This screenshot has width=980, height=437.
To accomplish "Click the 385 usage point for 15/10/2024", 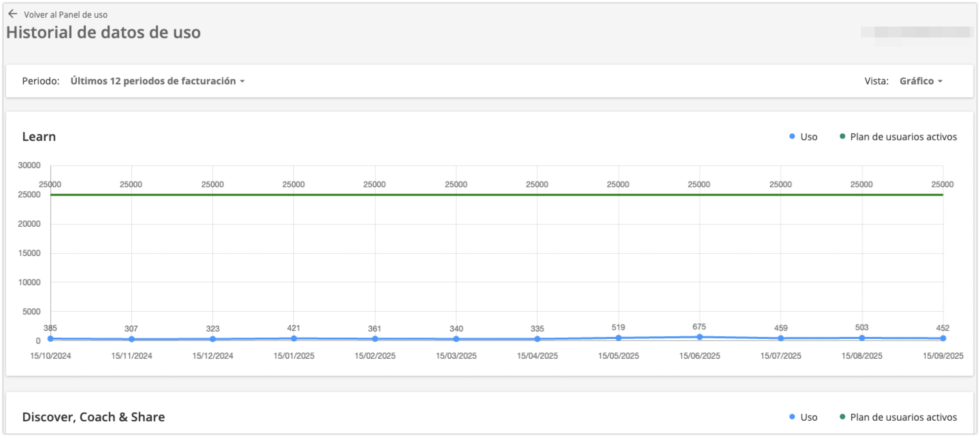I will pos(50,338).
